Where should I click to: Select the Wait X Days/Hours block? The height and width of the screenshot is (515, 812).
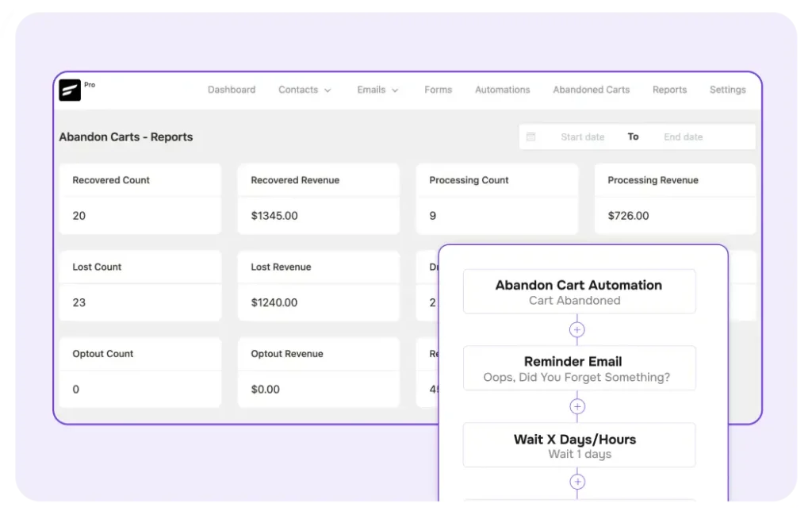[x=579, y=445]
